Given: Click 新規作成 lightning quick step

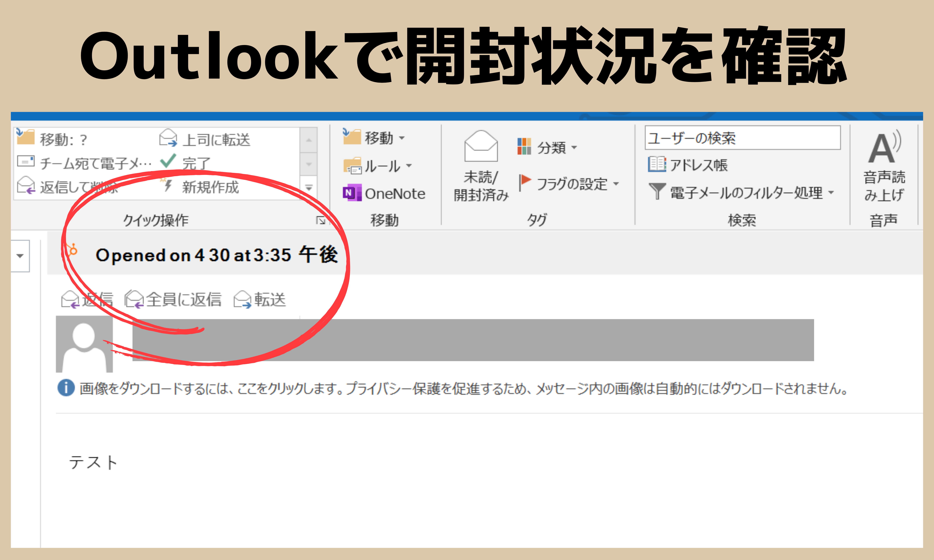Looking at the screenshot, I should click(199, 186).
